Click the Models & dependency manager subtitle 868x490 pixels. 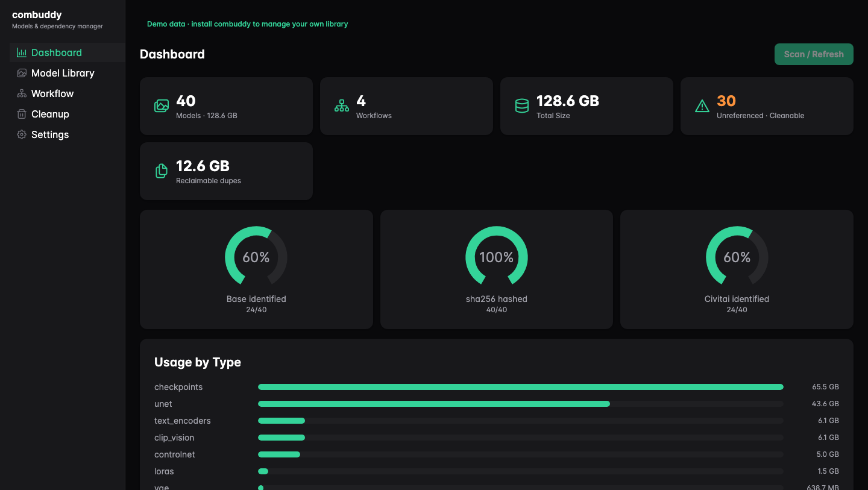click(x=57, y=27)
